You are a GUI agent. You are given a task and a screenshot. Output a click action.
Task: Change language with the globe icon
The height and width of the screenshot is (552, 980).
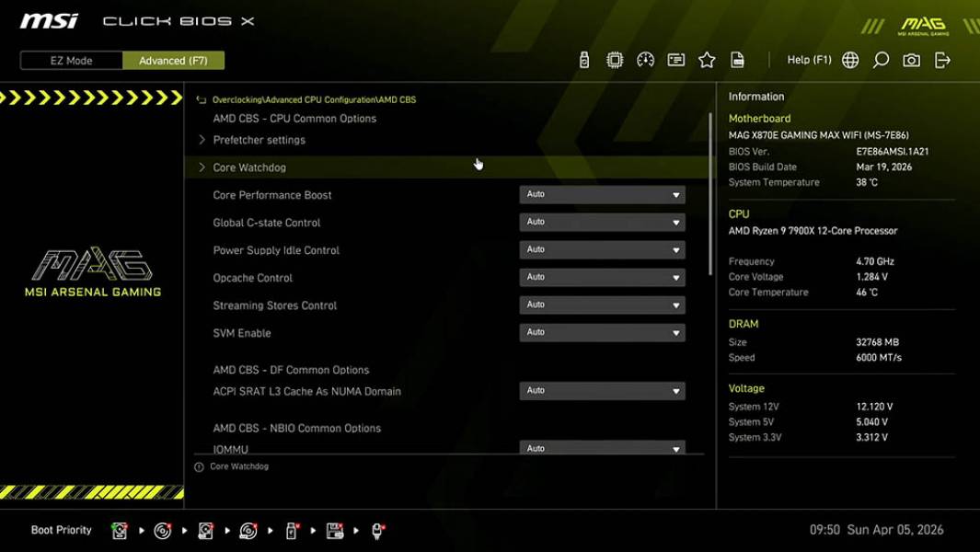850,59
